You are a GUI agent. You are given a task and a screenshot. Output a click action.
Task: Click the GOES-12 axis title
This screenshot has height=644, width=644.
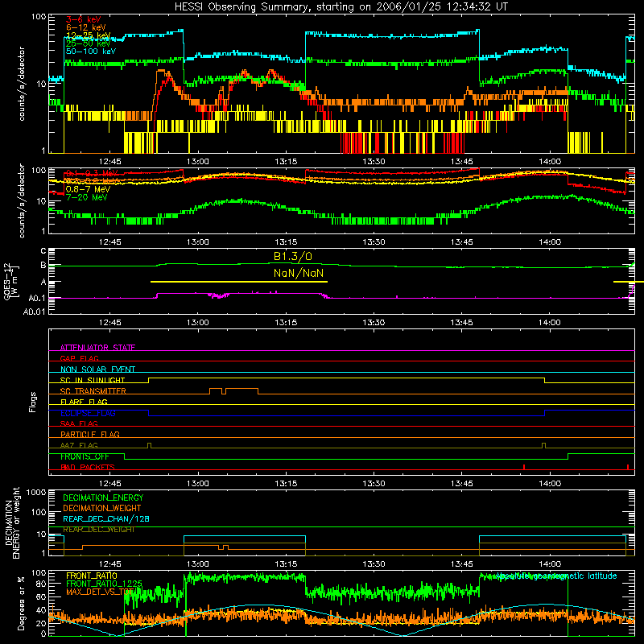[x=10, y=282]
